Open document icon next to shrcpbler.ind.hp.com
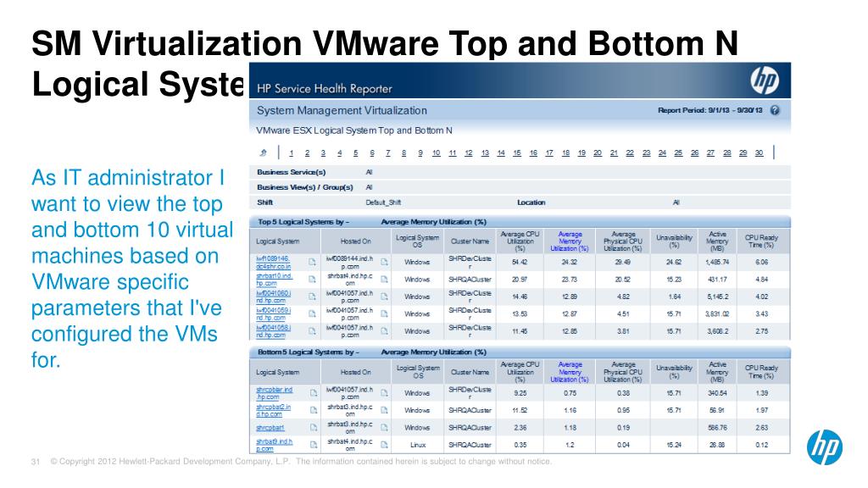Screen dimensions: 868x488 point(314,393)
